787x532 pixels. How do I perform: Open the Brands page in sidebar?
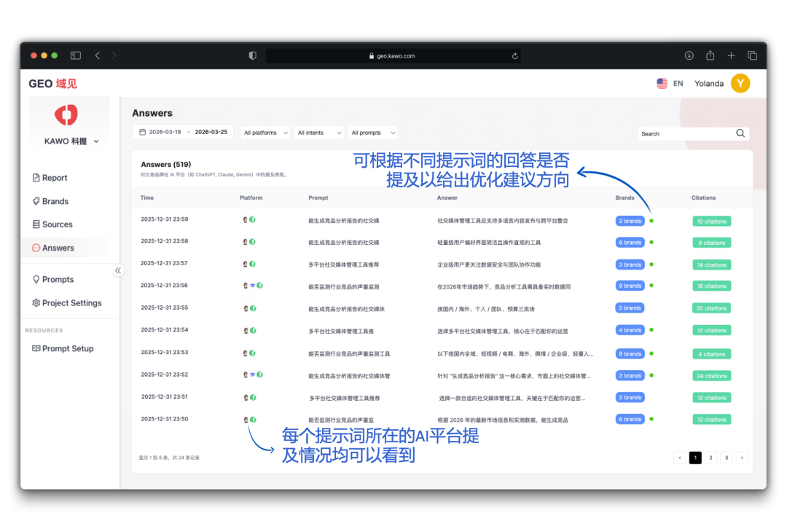pyautogui.click(x=55, y=201)
